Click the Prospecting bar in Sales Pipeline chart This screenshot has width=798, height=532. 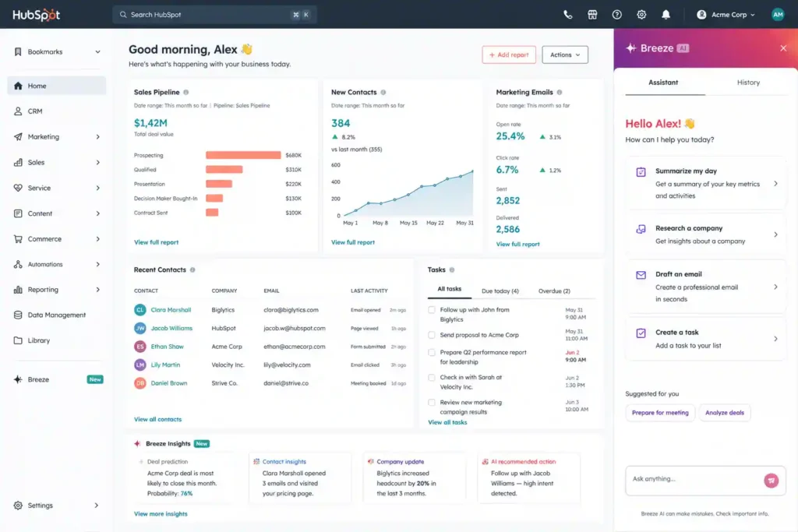point(243,155)
